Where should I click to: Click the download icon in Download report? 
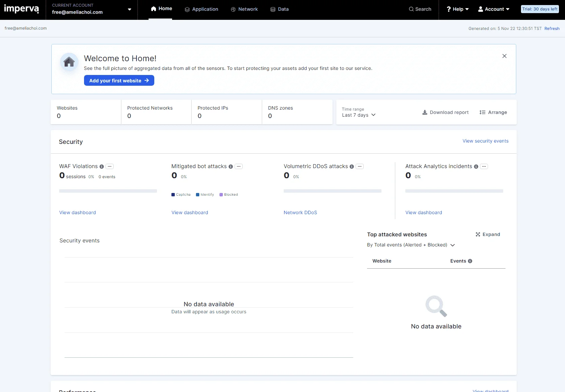pyautogui.click(x=425, y=112)
